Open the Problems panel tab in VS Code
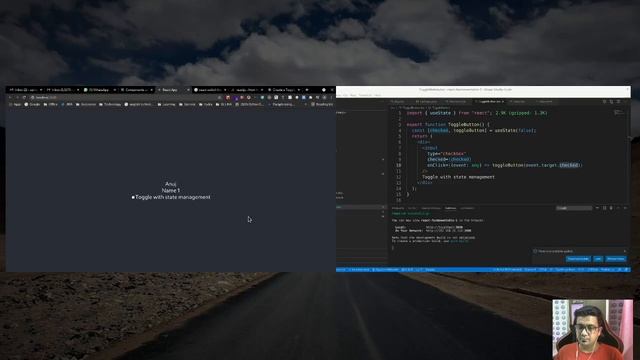Screen dimensions: 640x360 pos(398,208)
